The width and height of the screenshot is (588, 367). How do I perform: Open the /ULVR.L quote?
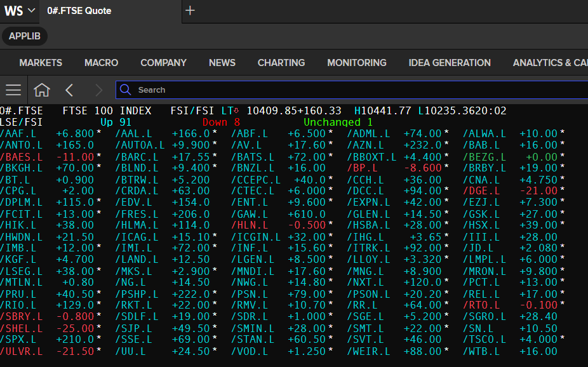[x=22, y=351]
